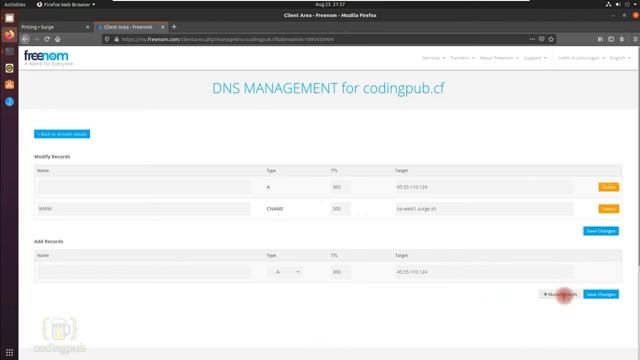Close the Pricing - Surge tab
The height and width of the screenshot is (360, 640).
(87, 27)
